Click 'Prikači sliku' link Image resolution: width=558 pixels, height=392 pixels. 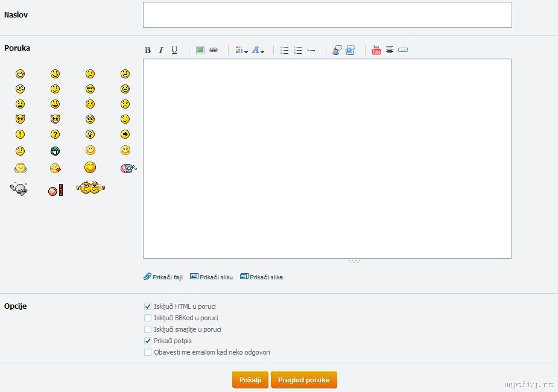click(211, 277)
